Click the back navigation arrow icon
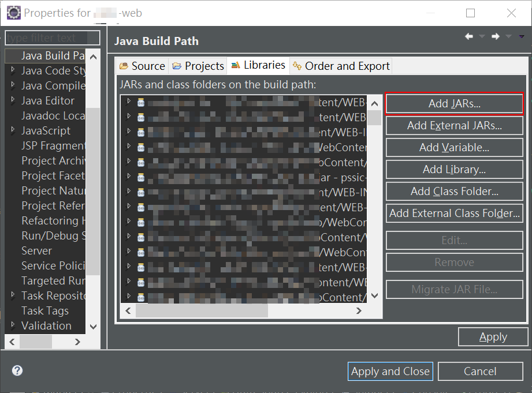This screenshot has height=393, width=532. pos(469,36)
